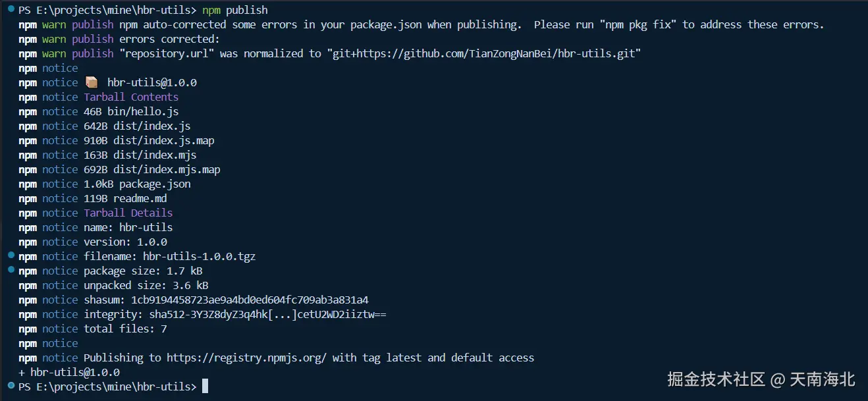Click the shasum hash value
Screen dimensions: 868x401
pos(250,300)
